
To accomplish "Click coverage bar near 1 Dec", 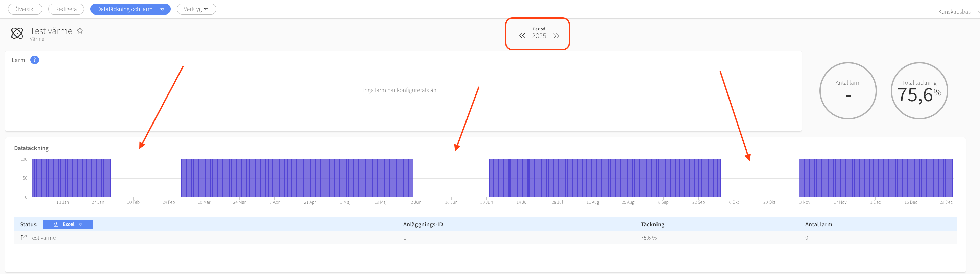I will tap(876, 177).
